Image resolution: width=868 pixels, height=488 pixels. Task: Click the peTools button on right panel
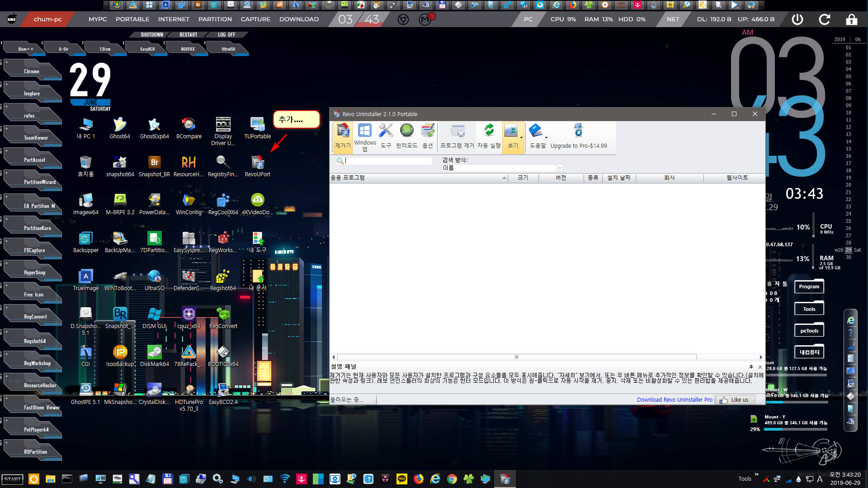tap(809, 331)
